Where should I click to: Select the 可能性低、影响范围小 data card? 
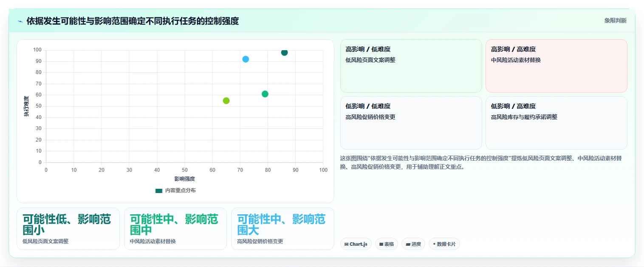click(68, 229)
